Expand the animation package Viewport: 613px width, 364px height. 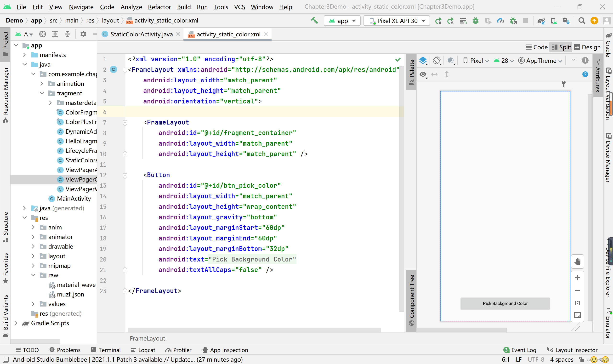click(x=42, y=84)
